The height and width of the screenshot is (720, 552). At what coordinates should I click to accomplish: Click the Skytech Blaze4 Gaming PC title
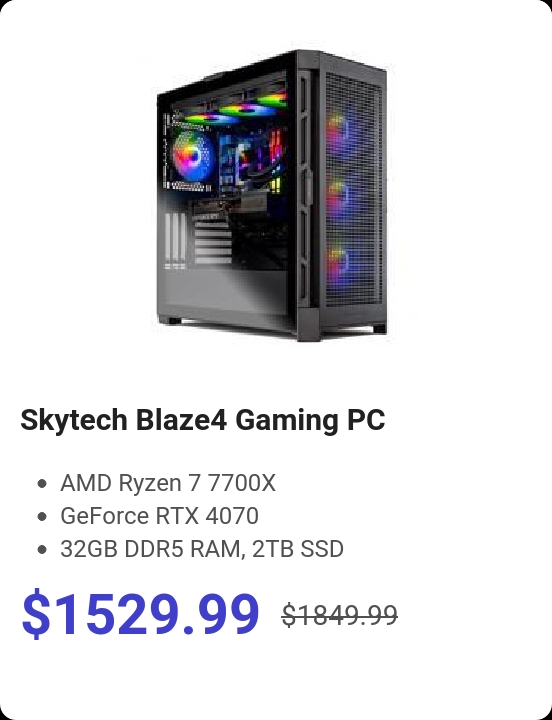[203, 420]
